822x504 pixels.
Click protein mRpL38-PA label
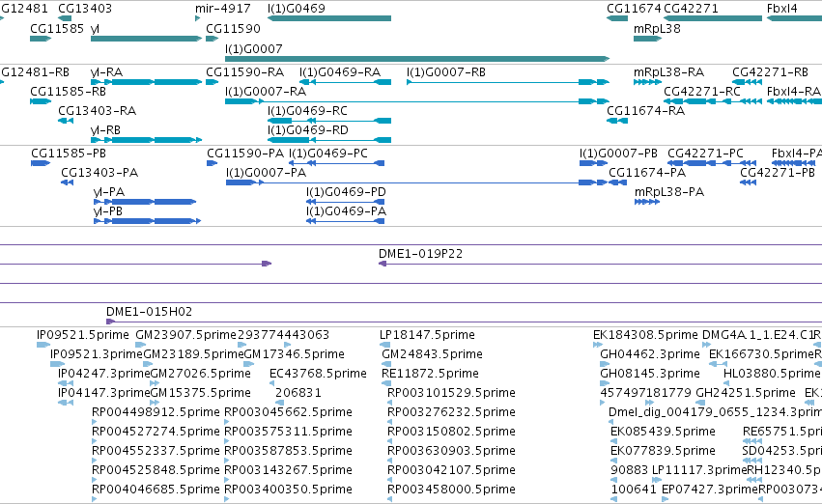click(x=669, y=192)
